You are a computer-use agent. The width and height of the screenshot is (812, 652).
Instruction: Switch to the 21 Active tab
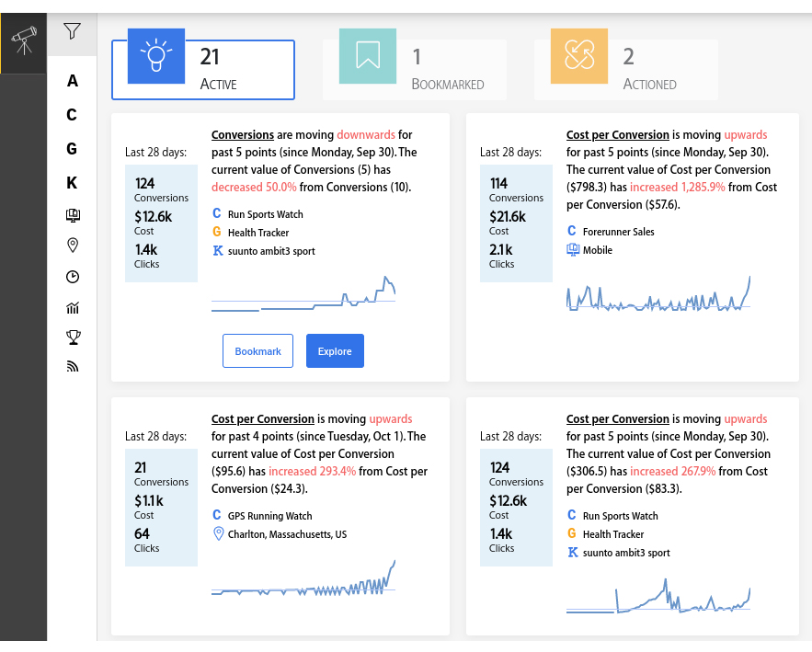tap(203, 69)
